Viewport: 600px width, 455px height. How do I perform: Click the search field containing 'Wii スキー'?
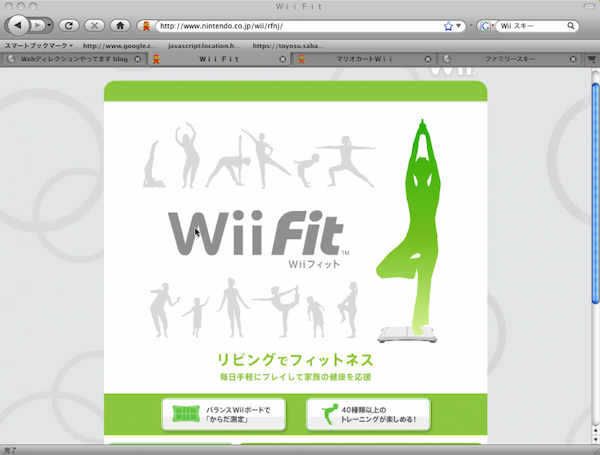pos(532,26)
